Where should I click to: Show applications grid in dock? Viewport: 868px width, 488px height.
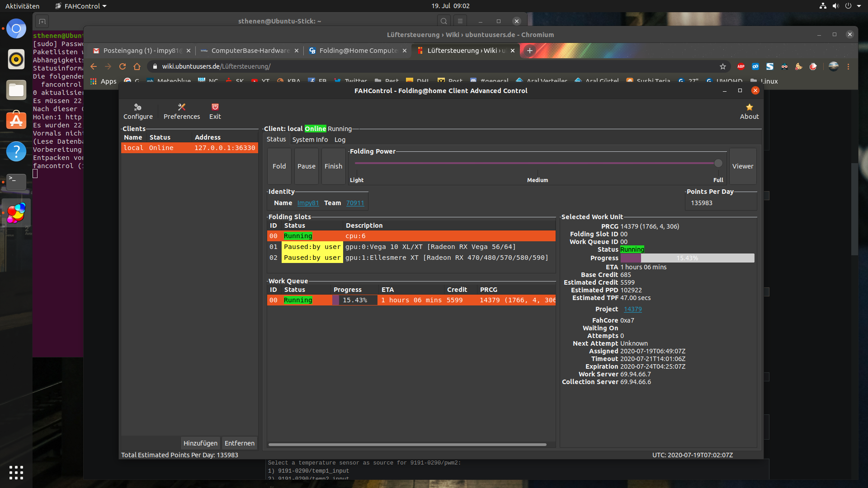coord(16,472)
